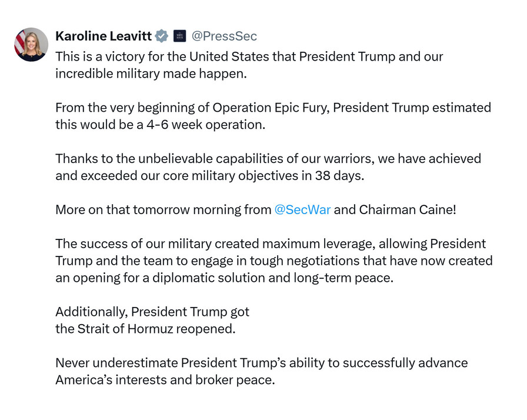Open the Karoline Leavitt display name

tap(103, 36)
